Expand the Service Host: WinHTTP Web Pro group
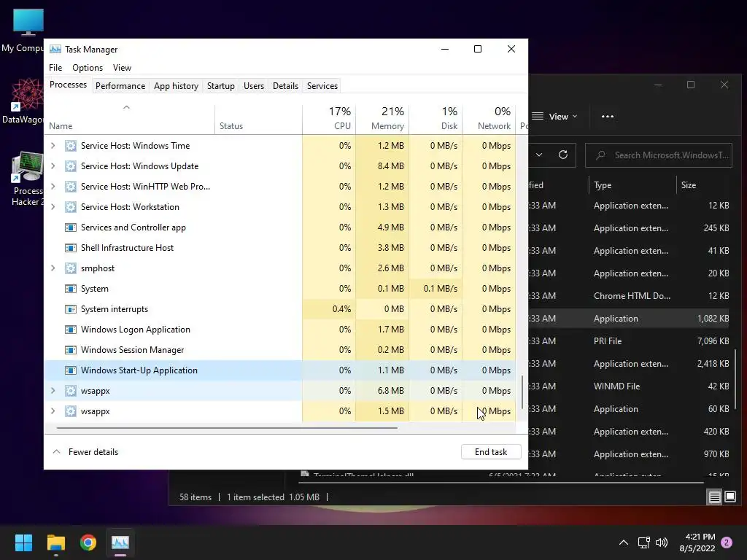This screenshot has width=747, height=560. (53, 187)
